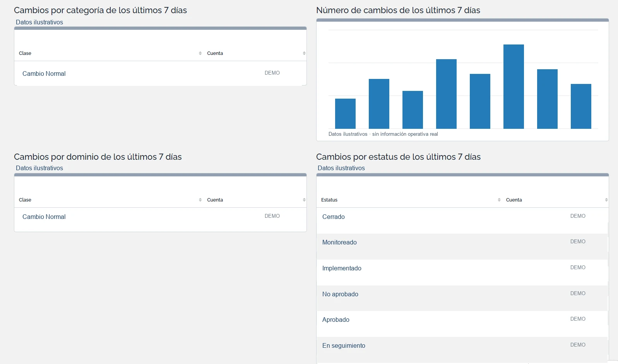Open the No aprobado status row
Image resolution: width=618 pixels, height=364 pixels.
click(462, 298)
